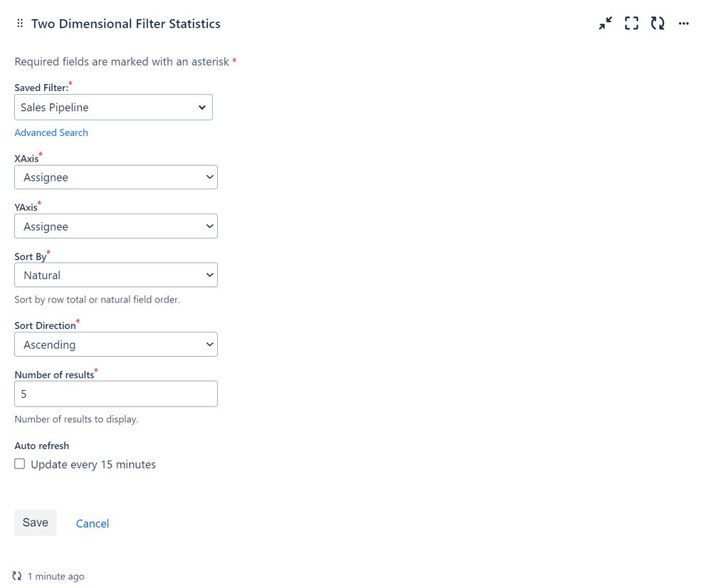The width and height of the screenshot is (711, 588).
Task: Open the Advanced Search link
Action: tap(51, 132)
